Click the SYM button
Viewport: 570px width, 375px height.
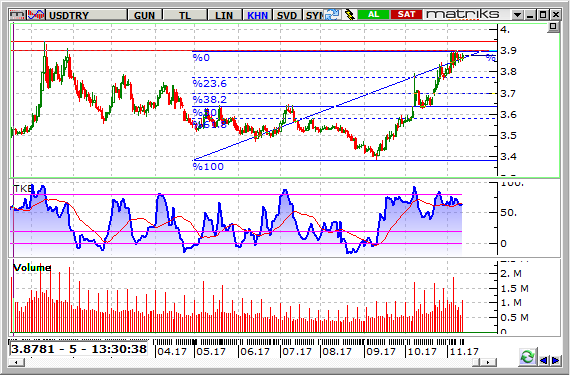(314, 15)
